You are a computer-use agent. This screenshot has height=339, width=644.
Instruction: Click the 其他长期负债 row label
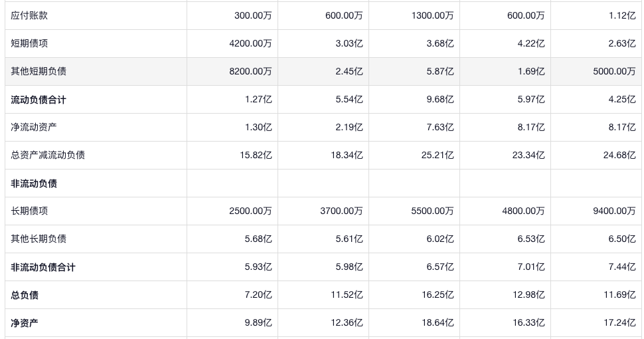(x=39, y=239)
